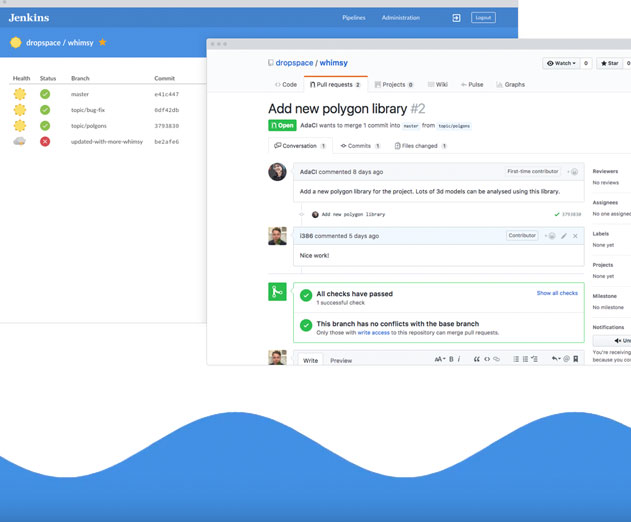
Task: Click the green Open status badge
Action: coord(282,125)
